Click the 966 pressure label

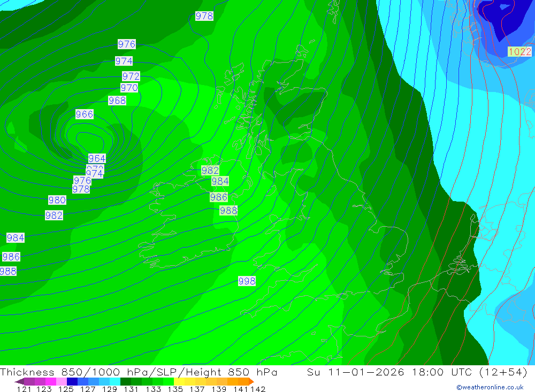point(85,114)
